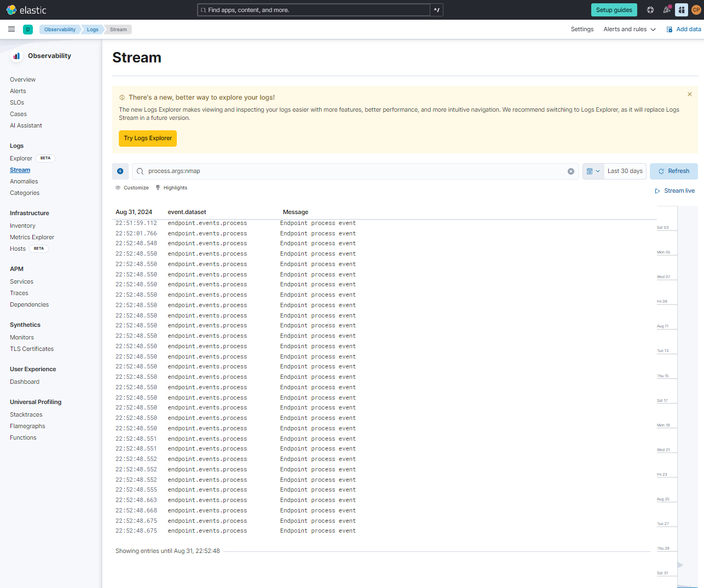Click the Customize eye icon
Viewport: 704px width, 588px height.
[118, 188]
